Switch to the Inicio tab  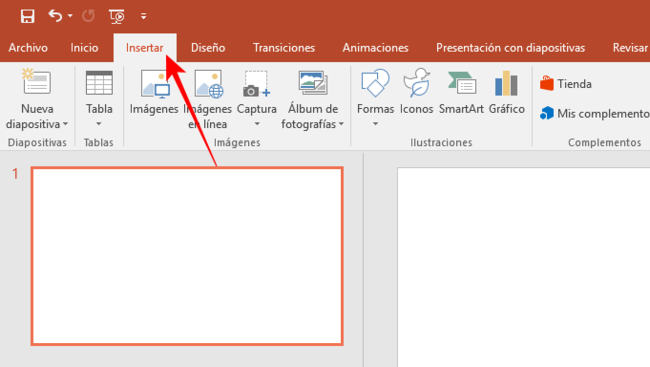[84, 48]
